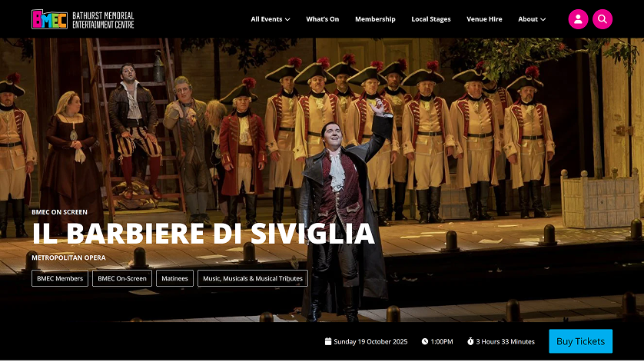Click the BMEC colorful logo

(49, 19)
